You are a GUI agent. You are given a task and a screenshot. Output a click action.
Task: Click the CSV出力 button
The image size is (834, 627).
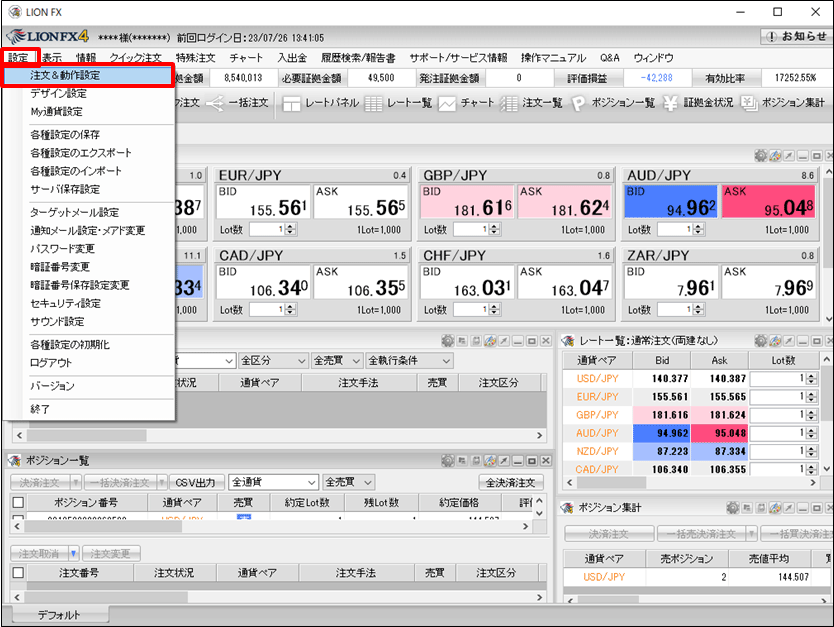coord(195,482)
